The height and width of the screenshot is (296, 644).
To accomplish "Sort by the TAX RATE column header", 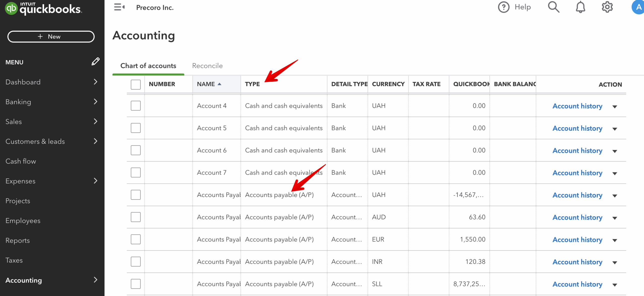I will coord(426,84).
